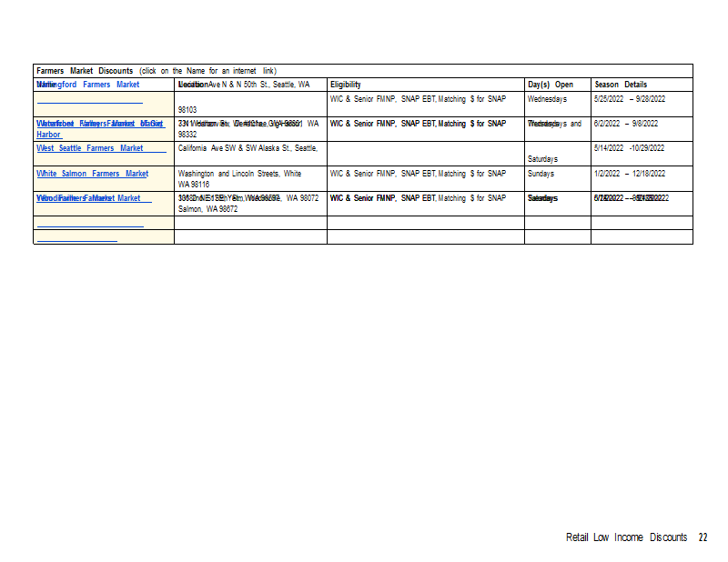
Task: Click the 'Harbor' link text
Action: click(48, 134)
